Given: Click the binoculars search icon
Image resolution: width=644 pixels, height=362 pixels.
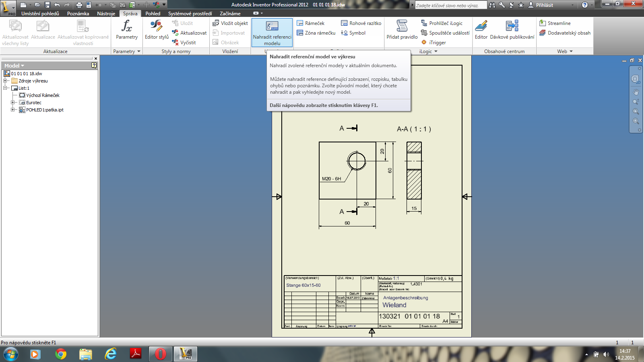Looking at the screenshot, I should pyautogui.click(x=492, y=5).
